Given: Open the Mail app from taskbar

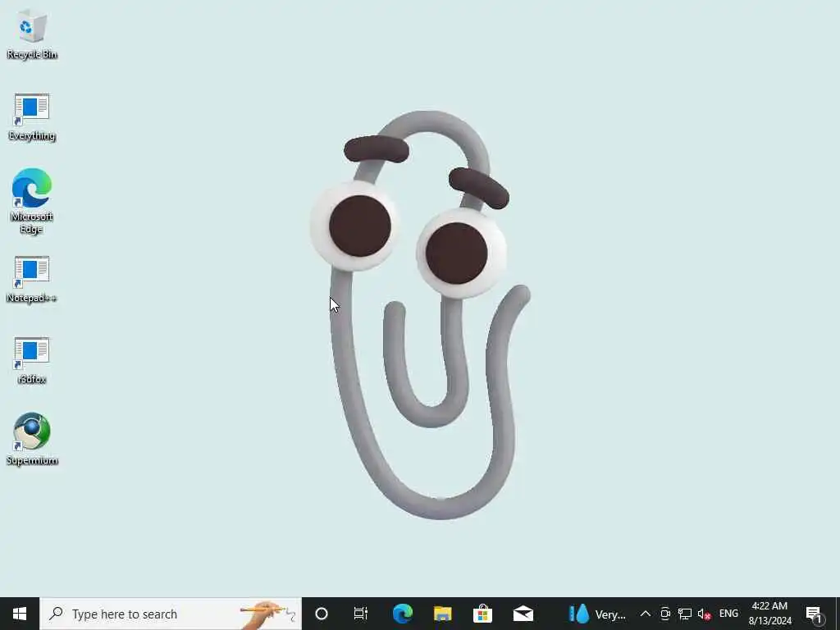Looking at the screenshot, I should coord(523,614).
